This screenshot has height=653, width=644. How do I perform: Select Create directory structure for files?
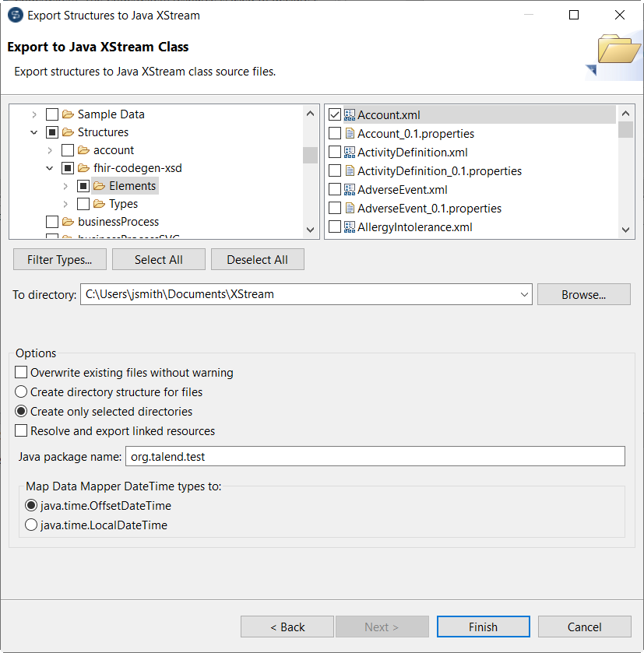pyautogui.click(x=21, y=391)
